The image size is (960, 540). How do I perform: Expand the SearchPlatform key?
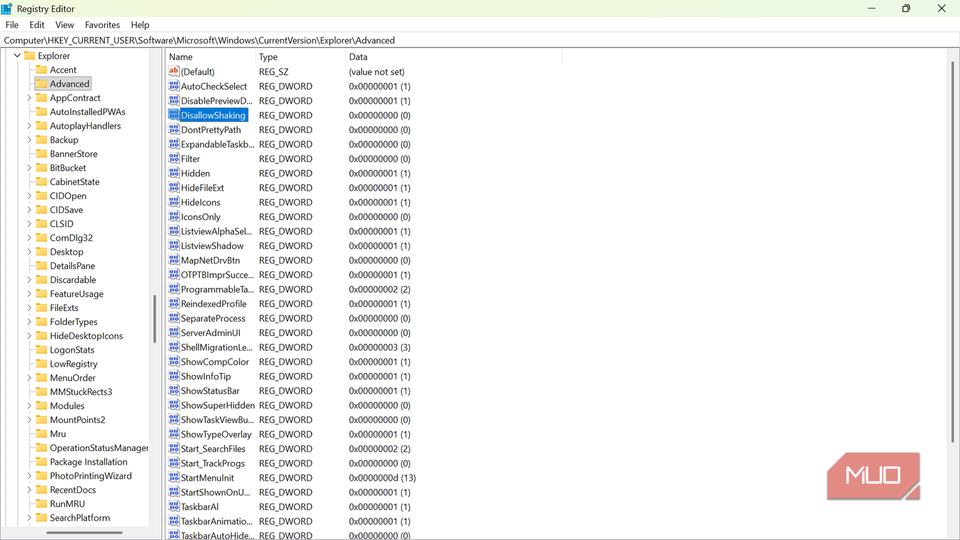[29, 518]
